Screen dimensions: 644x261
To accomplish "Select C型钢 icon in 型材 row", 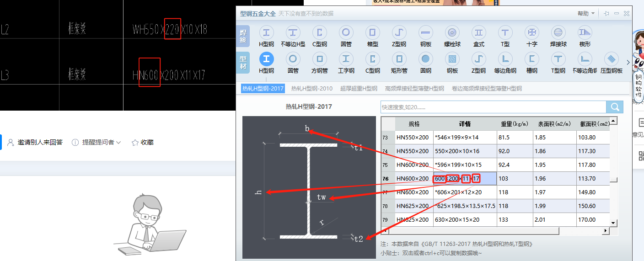I will tap(373, 59).
